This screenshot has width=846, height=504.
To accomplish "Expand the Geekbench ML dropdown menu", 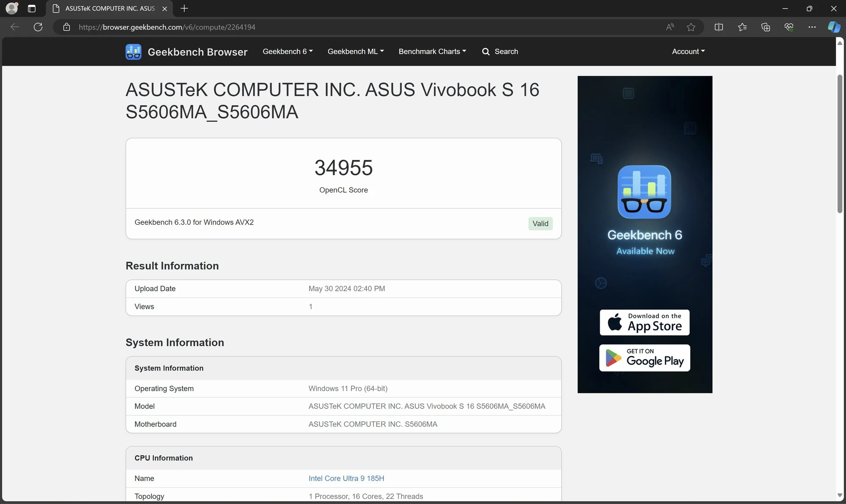I will click(x=356, y=52).
